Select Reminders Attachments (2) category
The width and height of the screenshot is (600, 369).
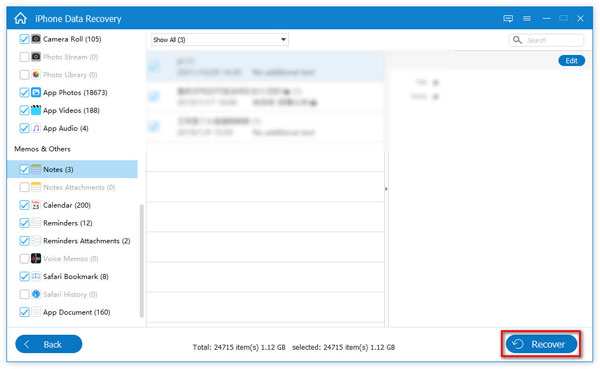pos(86,241)
